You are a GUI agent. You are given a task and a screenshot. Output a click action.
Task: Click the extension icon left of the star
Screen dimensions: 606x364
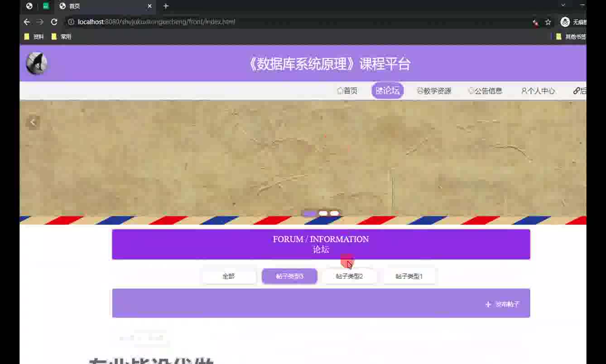tap(535, 22)
